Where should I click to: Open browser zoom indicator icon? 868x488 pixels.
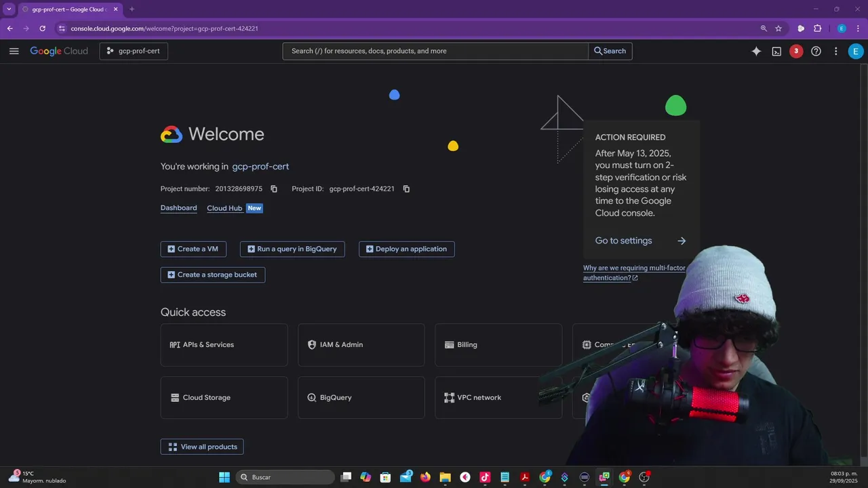click(764, 28)
